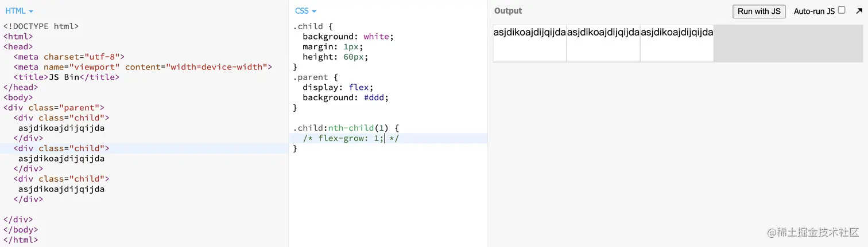Click the <!DOCTYPE html> line
868x247 pixels.
[41, 26]
